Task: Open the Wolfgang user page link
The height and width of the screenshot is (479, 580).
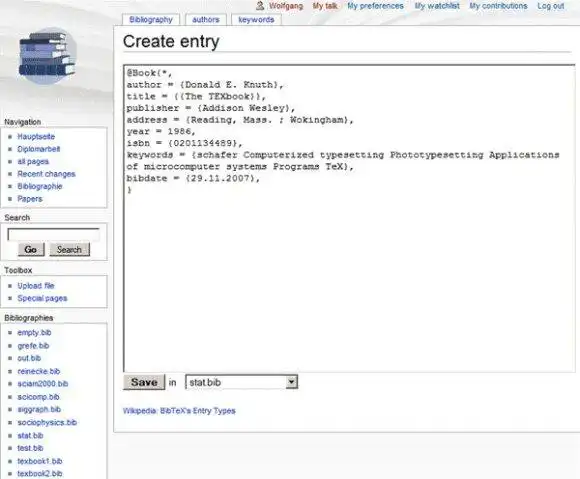Action: tap(286, 6)
